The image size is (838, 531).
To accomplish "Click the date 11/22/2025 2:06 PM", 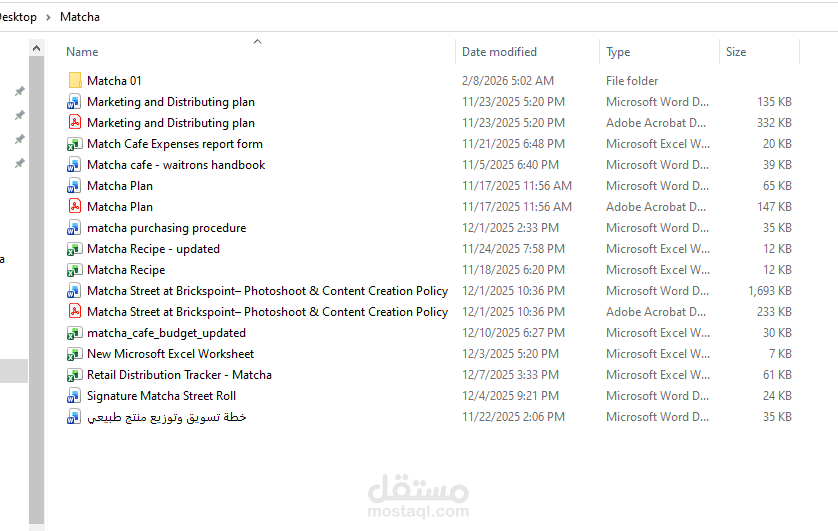I will tap(513, 417).
